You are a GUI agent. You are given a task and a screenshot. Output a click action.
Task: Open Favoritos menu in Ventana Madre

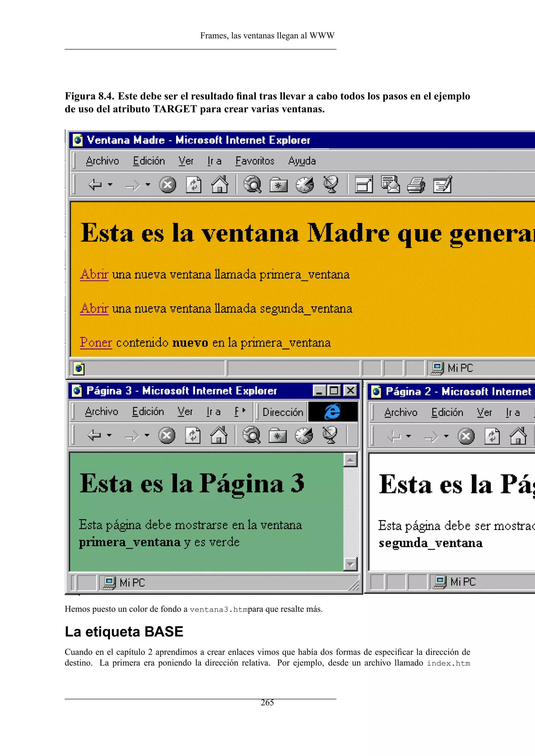255,161
